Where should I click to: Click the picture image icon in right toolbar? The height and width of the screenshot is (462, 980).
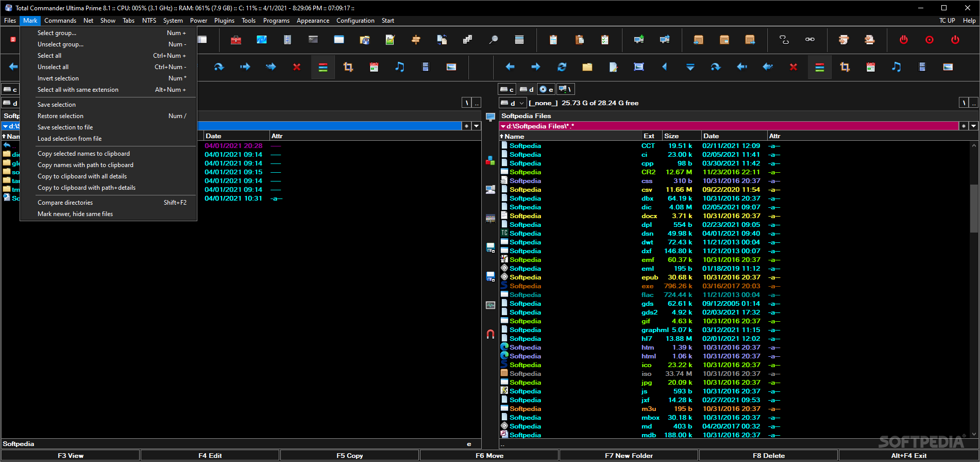pyautogui.click(x=948, y=67)
